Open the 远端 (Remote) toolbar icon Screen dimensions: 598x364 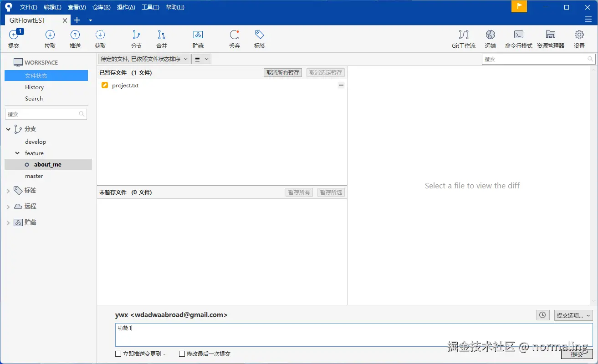coord(491,35)
